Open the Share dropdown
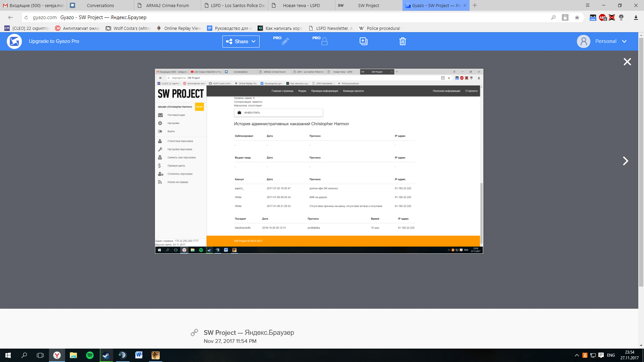This screenshot has height=362, width=644. point(241,42)
